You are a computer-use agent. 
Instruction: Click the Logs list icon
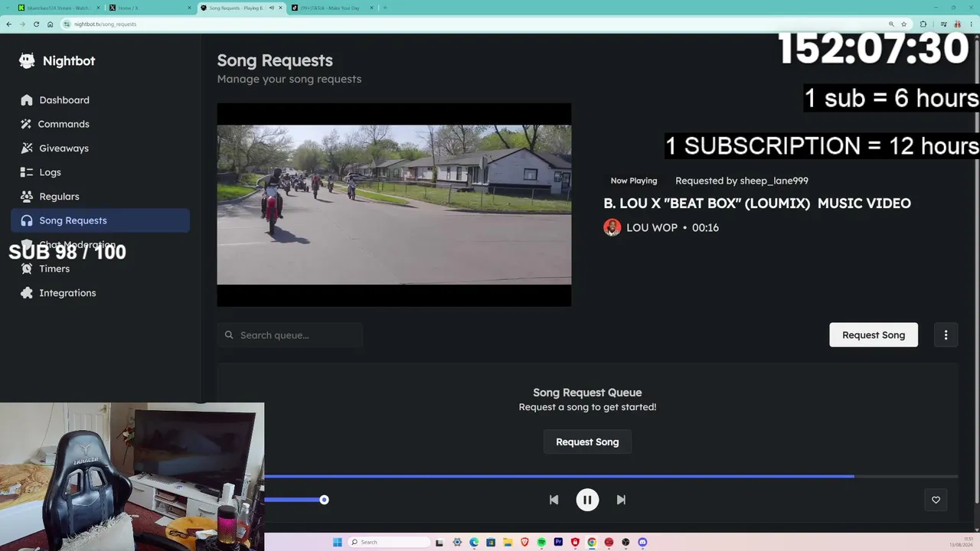click(27, 172)
